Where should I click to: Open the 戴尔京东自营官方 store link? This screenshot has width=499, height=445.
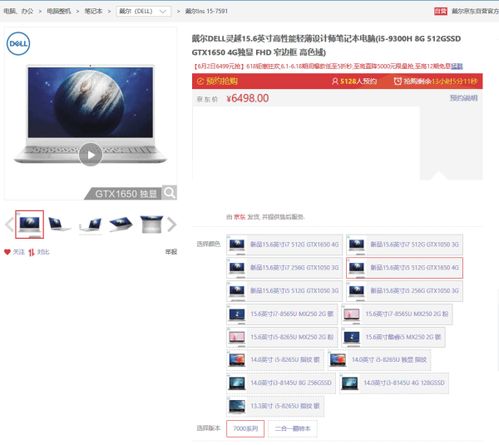(x=475, y=11)
